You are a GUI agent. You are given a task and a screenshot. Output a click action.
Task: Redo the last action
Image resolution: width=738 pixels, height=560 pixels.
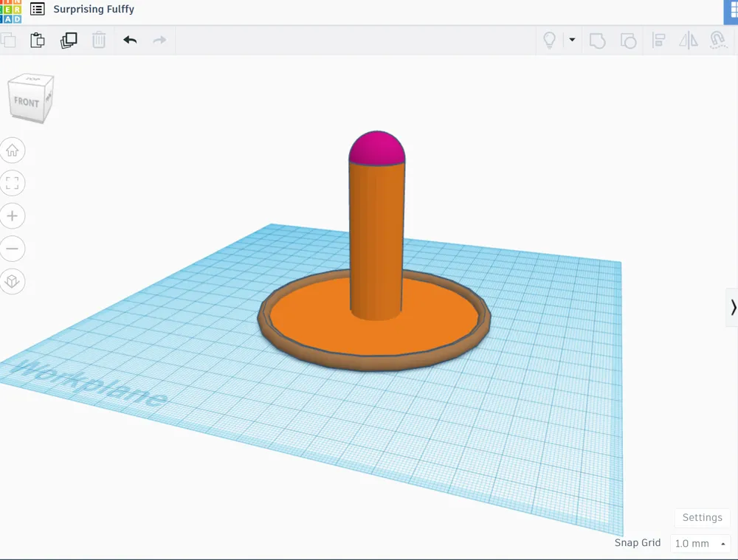pyautogui.click(x=160, y=40)
